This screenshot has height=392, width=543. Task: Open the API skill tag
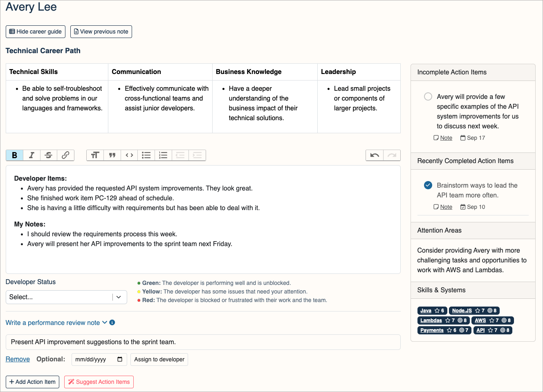point(493,330)
